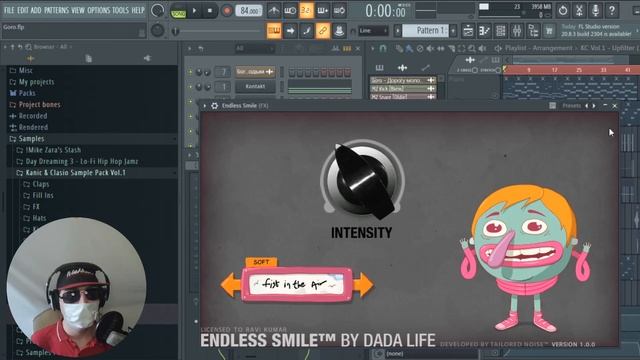This screenshot has width=640, height=360.
Task: Open the EDIT menu
Action: tap(22, 10)
